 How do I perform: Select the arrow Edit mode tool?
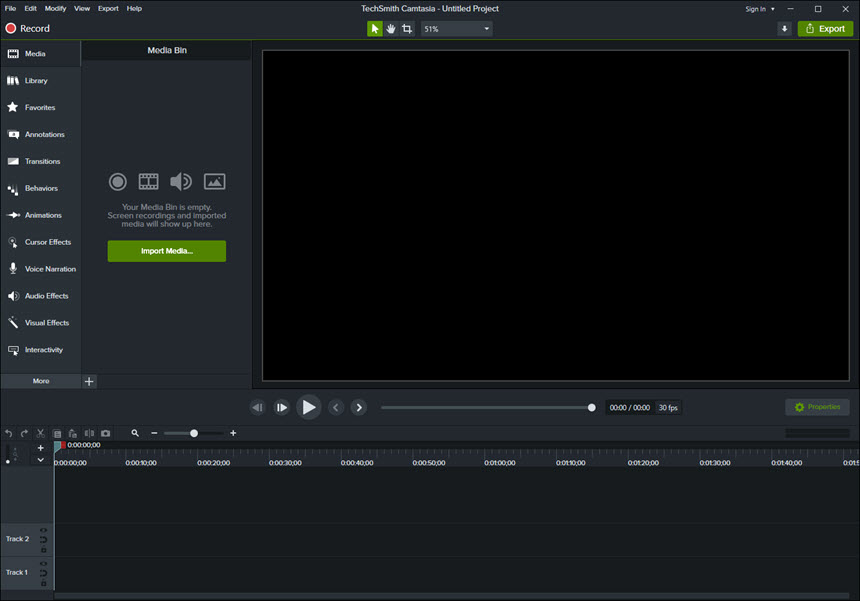pyautogui.click(x=375, y=29)
